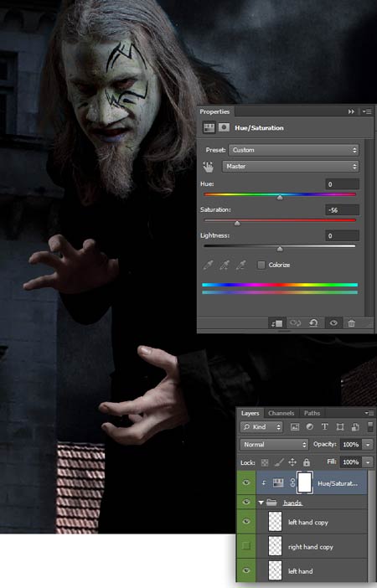The image size is (377, 588).
Task: Open the Preset Custom dropdown
Action: point(293,150)
